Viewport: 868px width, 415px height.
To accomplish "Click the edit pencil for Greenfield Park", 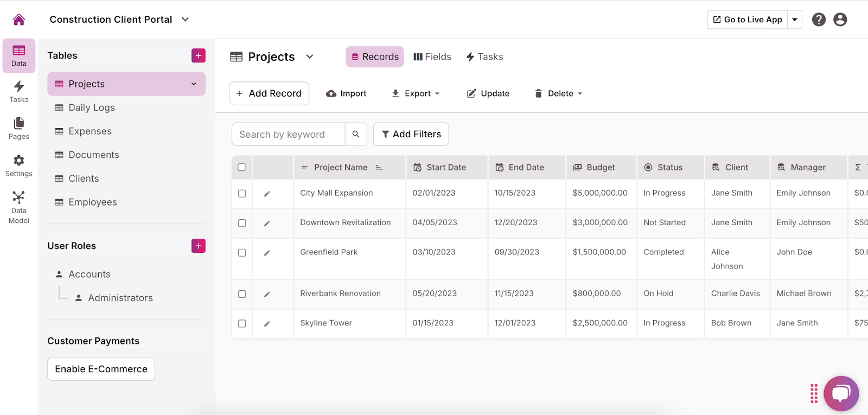I will coord(267,253).
